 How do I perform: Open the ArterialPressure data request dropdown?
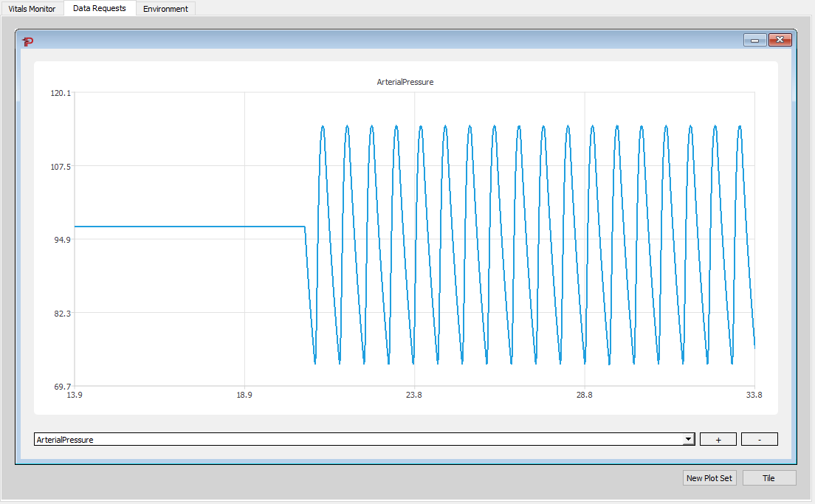click(688, 440)
